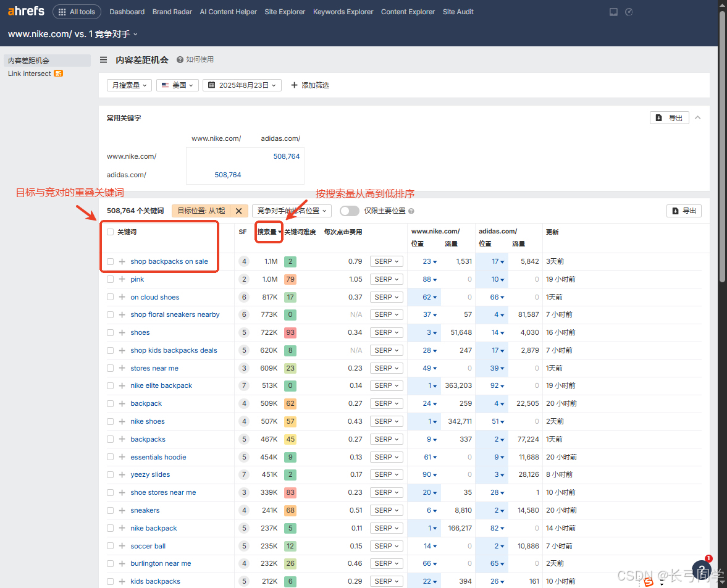The image size is (727, 588).
Task: Click 导出 in the 常用关键字 panel
Action: pyautogui.click(x=669, y=118)
